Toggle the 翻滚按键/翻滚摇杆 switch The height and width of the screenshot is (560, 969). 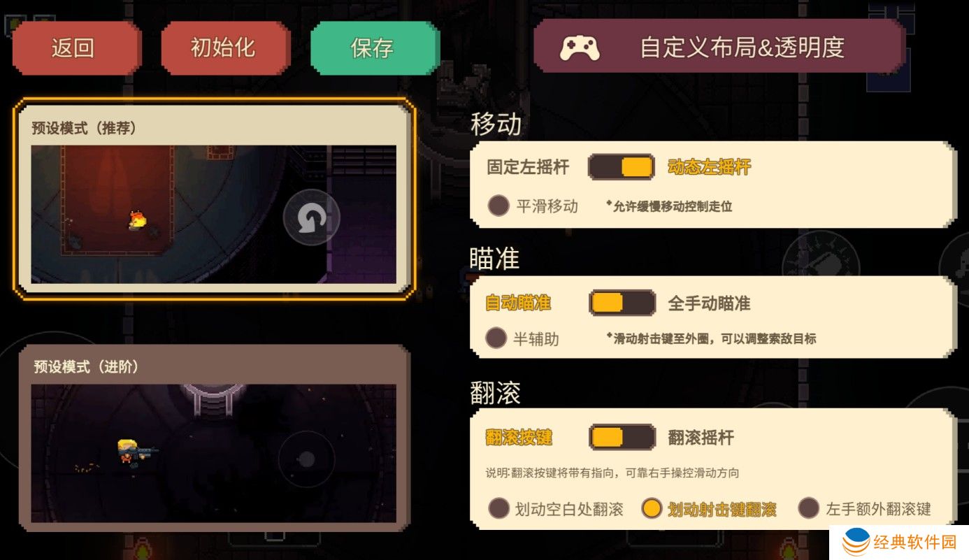point(622,438)
